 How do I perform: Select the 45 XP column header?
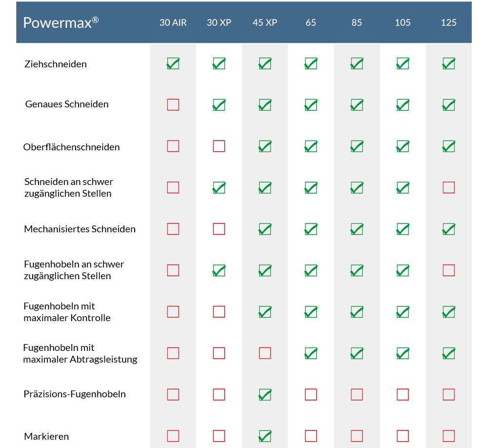[x=265, y=22]
